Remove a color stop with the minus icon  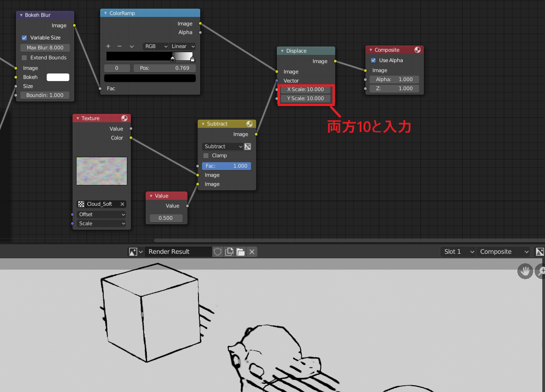(119, 46)
